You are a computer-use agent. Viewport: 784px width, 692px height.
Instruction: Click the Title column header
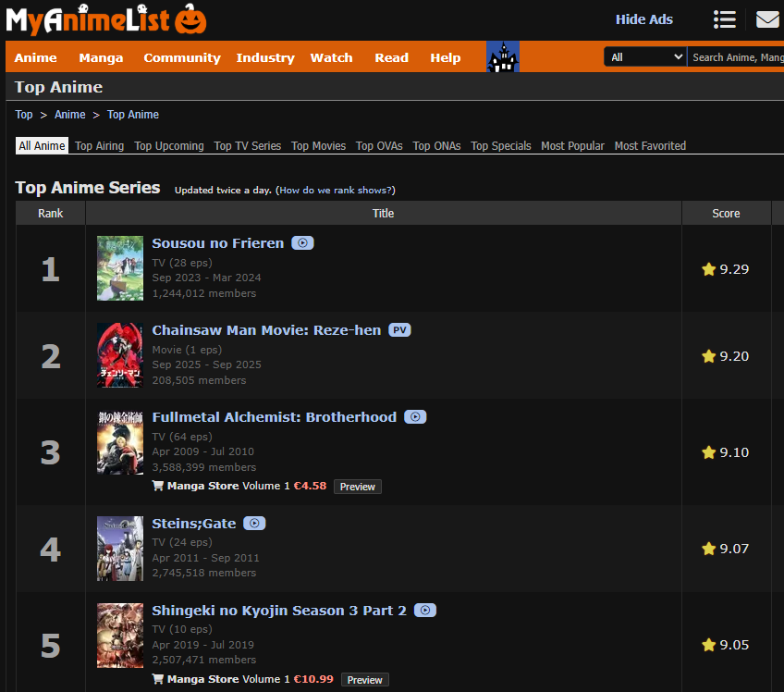(383, 213)
